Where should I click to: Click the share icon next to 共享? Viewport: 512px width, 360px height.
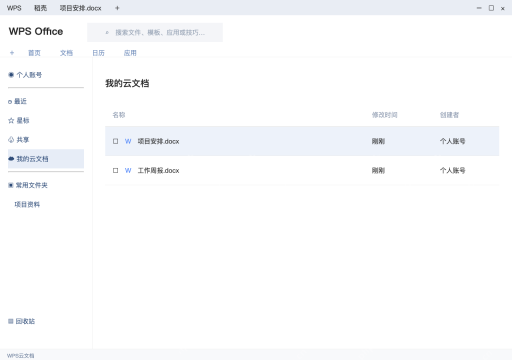pos(11,140)
